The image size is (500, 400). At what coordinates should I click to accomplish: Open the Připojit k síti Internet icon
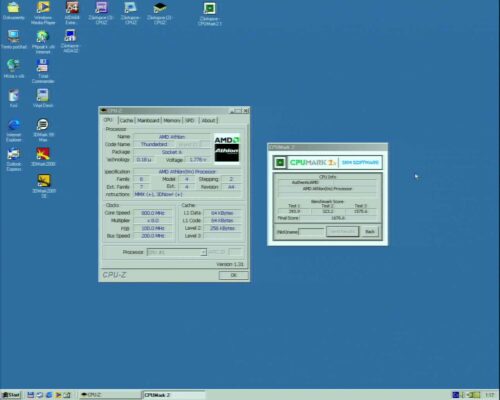coord(43,42)
